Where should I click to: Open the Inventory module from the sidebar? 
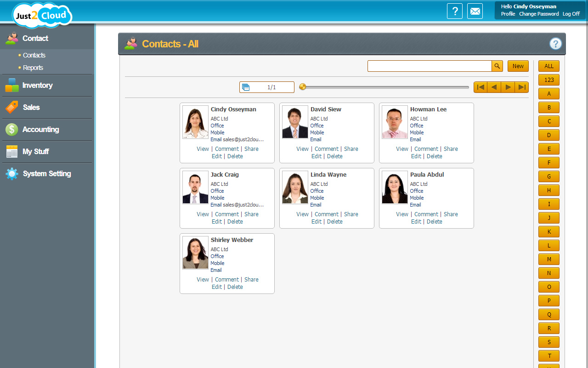37,85
